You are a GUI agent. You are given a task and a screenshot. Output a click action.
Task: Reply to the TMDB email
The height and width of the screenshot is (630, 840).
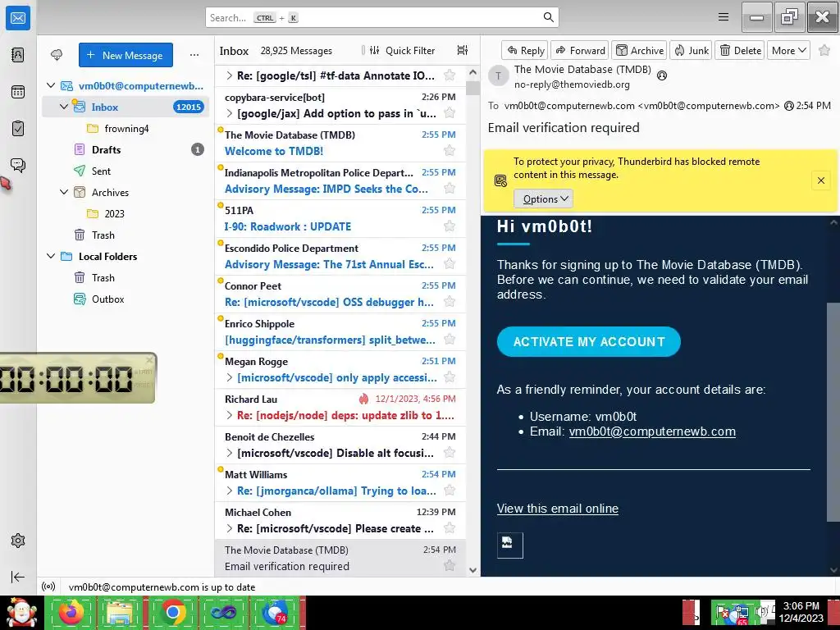(525, 50)
